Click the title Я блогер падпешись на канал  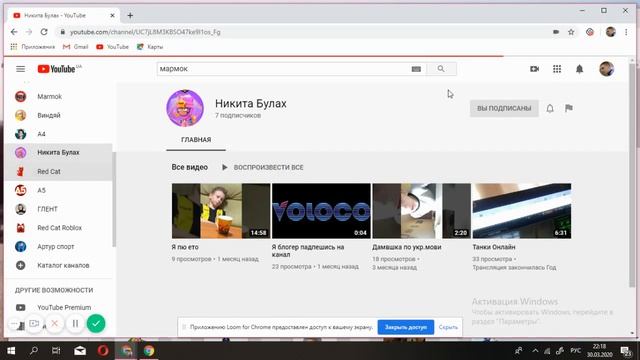pos(308,251)
